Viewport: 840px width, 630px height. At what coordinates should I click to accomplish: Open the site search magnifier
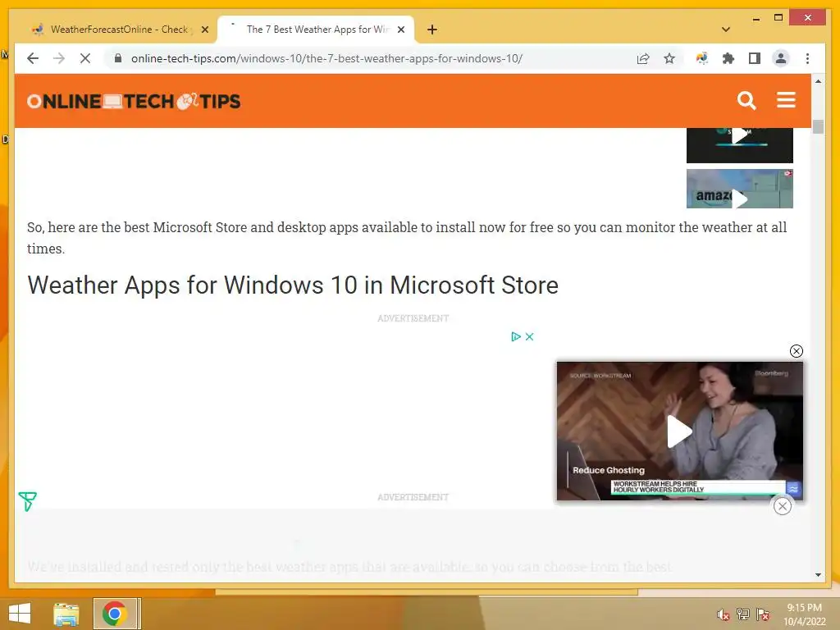[746, 100]
